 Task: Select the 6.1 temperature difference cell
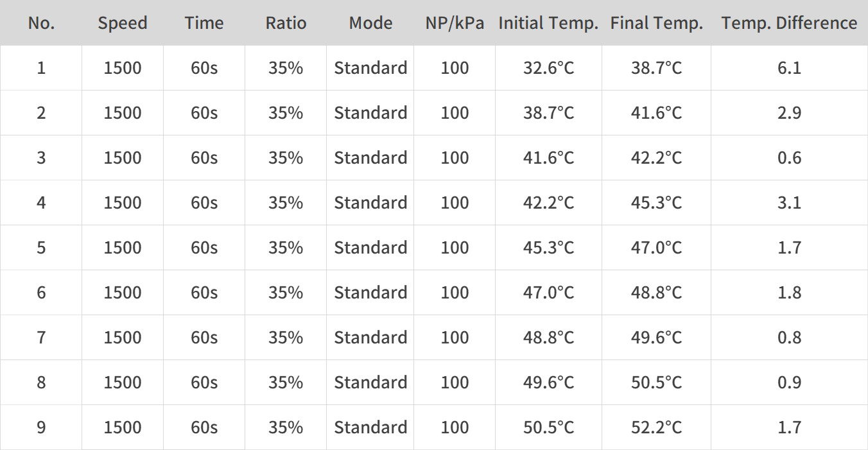[x=789, y=68]
